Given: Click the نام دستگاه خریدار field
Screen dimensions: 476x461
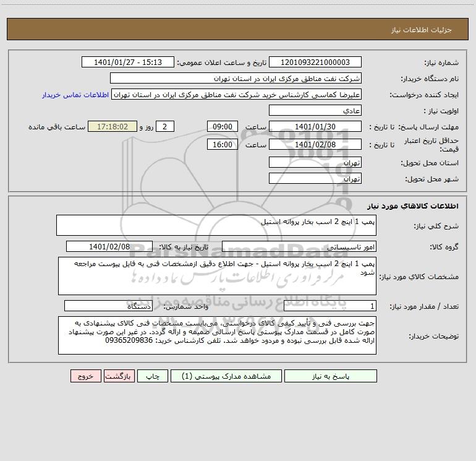Looking at the screenshot, I should pos(236,78).
